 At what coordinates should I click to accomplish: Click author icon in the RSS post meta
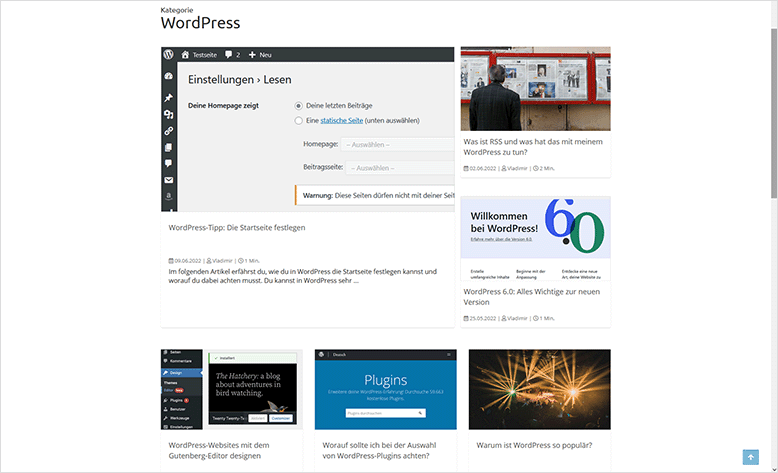point(504,168)
